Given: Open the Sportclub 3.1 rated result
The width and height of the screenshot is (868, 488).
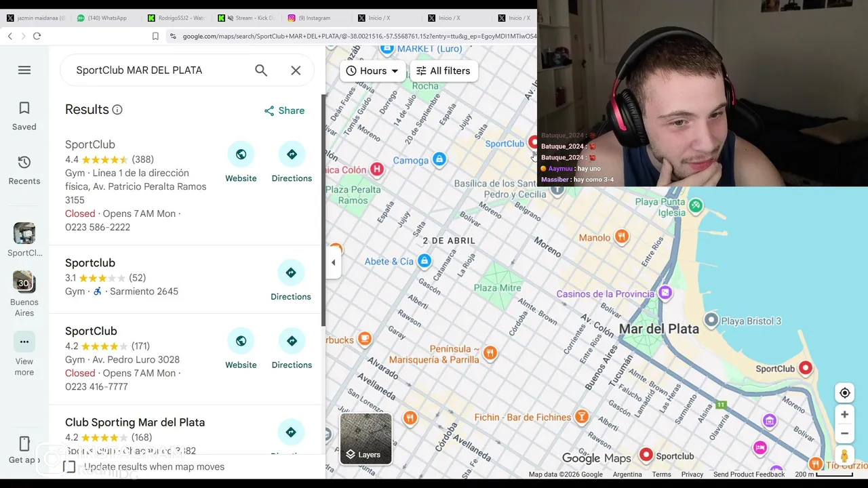Looking at the screenshot, I should 90,263.
